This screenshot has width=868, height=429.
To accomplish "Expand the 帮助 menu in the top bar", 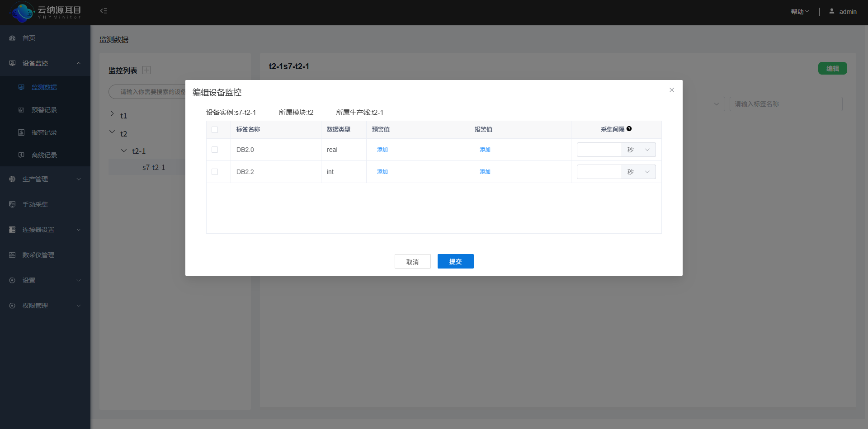I will point(799,11).
